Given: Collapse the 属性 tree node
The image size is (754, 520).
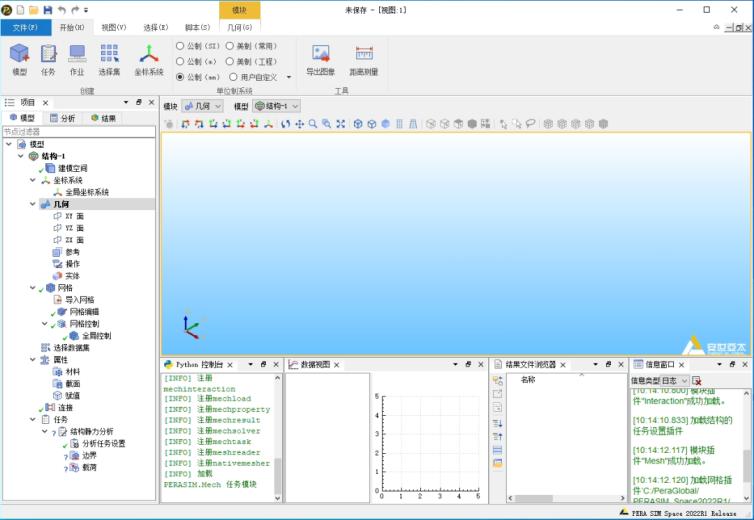Looking at the screenshot, I should coord(33,360).
